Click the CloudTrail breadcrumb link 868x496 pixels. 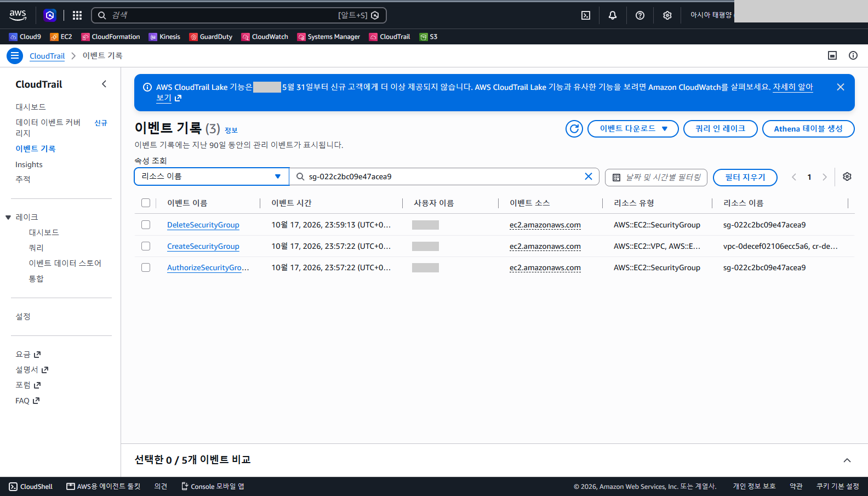[x=47, y=56]
